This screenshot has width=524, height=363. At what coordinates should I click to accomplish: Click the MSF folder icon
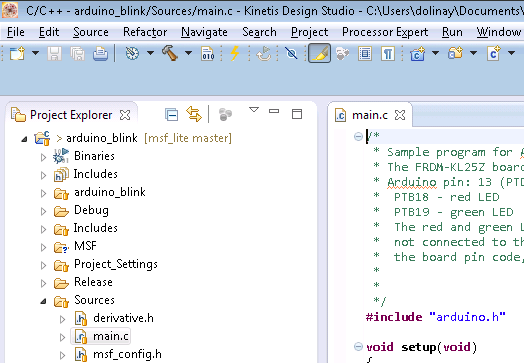click(x=61, y=247)
